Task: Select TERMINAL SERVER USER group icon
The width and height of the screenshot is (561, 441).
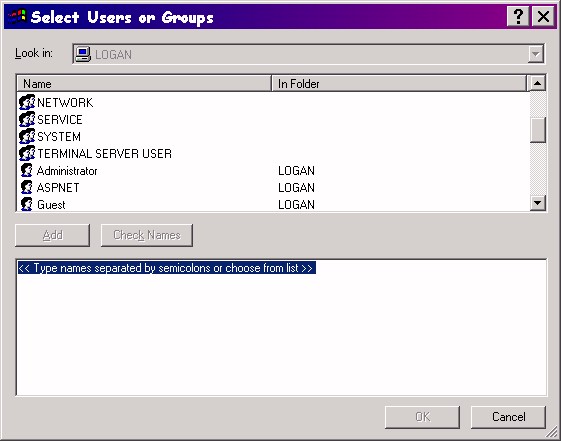Action: click(27, 153)
